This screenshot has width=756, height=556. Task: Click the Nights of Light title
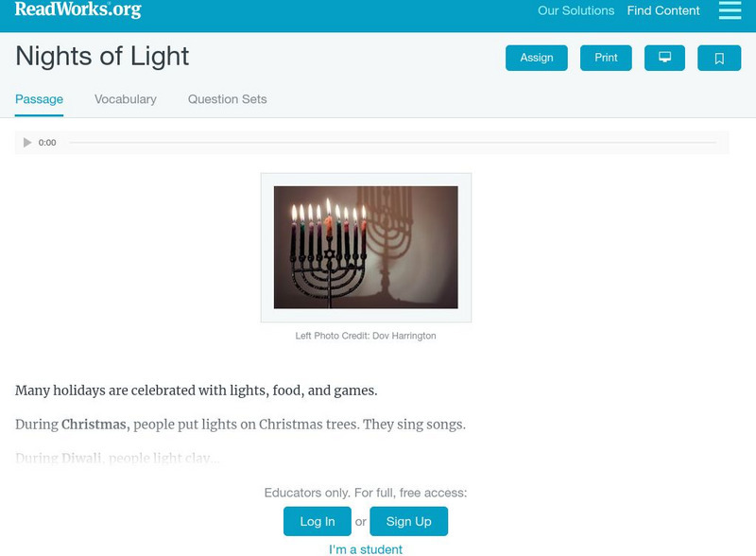[102, 56]
